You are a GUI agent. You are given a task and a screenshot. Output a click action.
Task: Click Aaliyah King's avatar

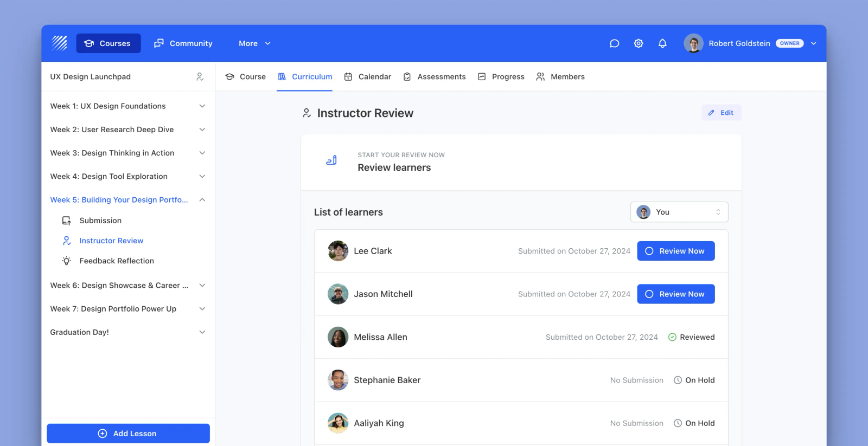click(x=338, y=423)
